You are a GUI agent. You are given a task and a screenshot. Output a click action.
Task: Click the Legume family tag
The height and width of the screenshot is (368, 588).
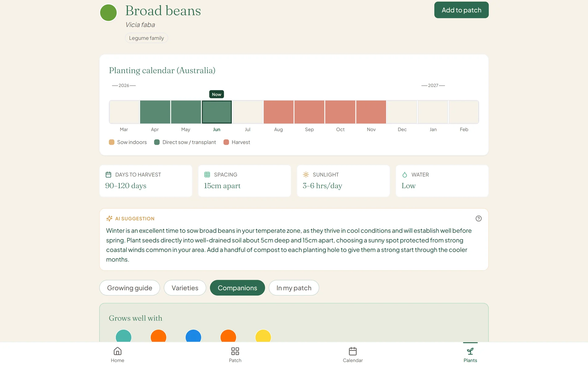coord(146,38)
